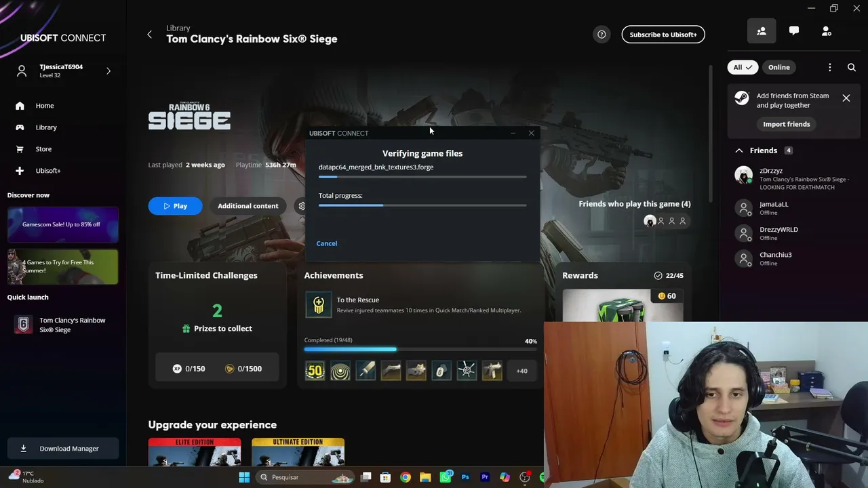Open JamaLaLL in friends list
Screen dimensions: 868x488
click(791, 207)
